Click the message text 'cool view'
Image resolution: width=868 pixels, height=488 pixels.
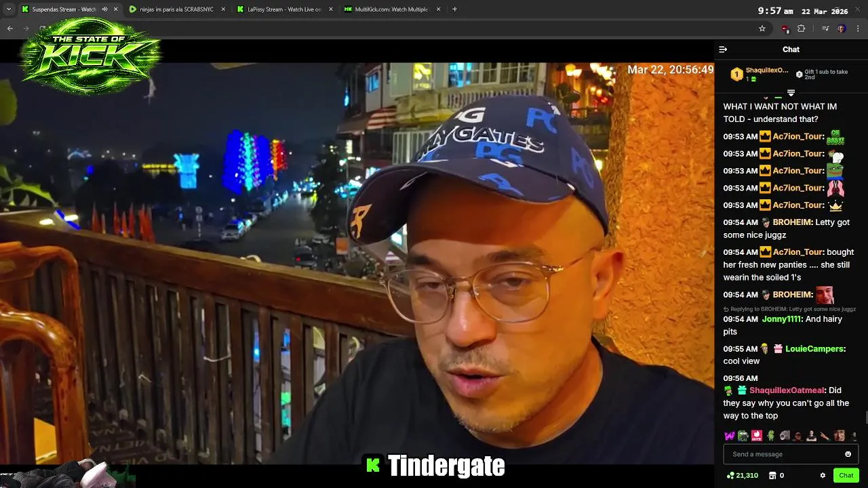[741, 361]
